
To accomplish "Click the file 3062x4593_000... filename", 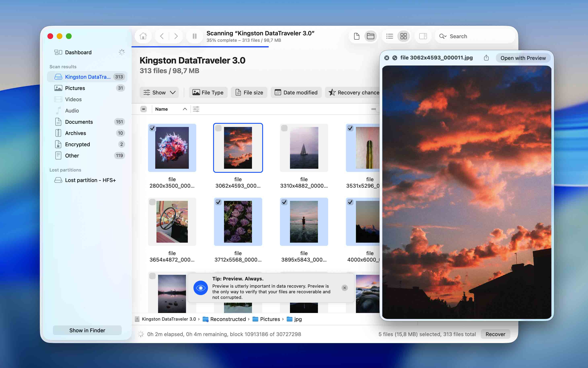I will click(238, 183).
